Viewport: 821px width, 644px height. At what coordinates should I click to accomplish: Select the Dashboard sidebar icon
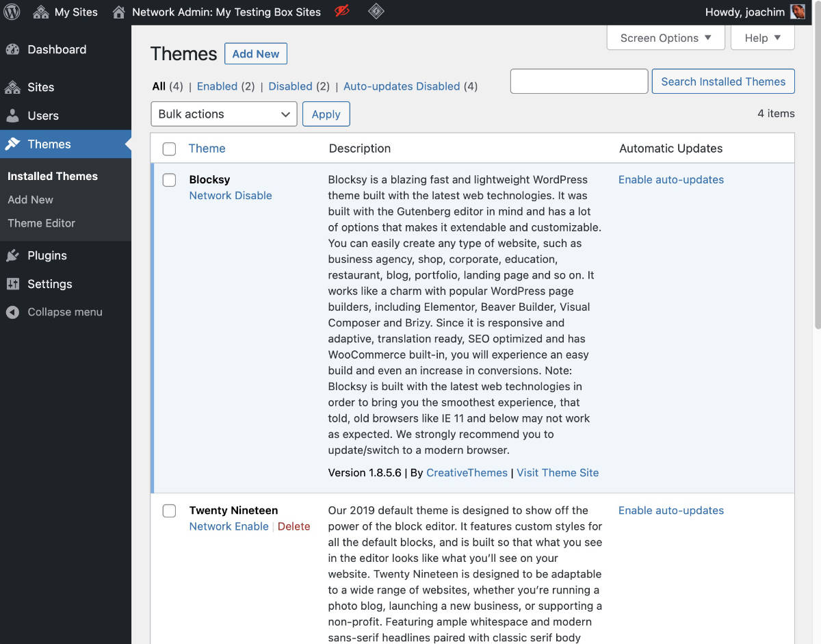point(14,49)
